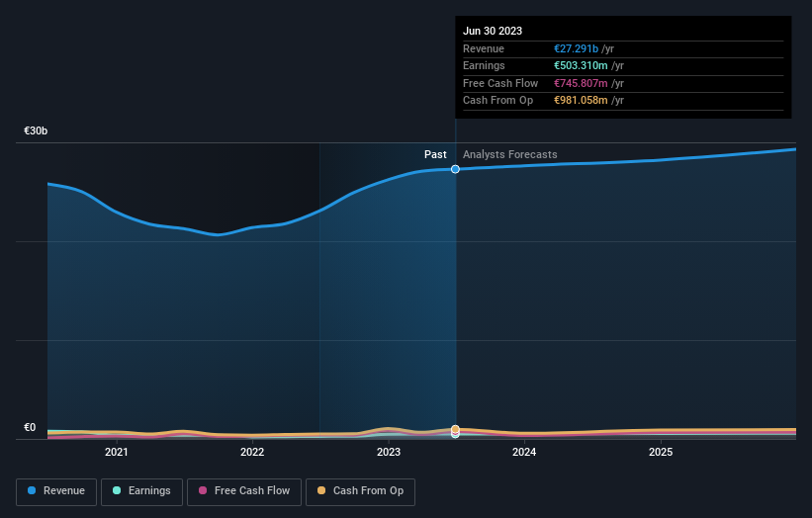812x518 pixels.
Task: Click the 2024 x-axis label
Action: pyautogui.click(x=524, y=453)
